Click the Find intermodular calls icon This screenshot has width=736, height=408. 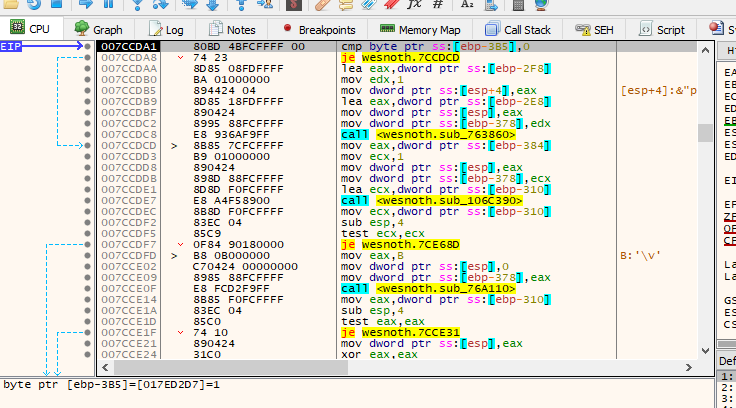[x=491, y=5]
